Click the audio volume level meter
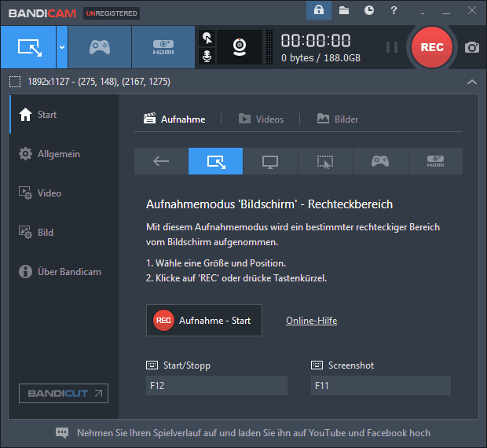Screen dimensions: 487x448 pyautogui.click(x=269, y=47)
